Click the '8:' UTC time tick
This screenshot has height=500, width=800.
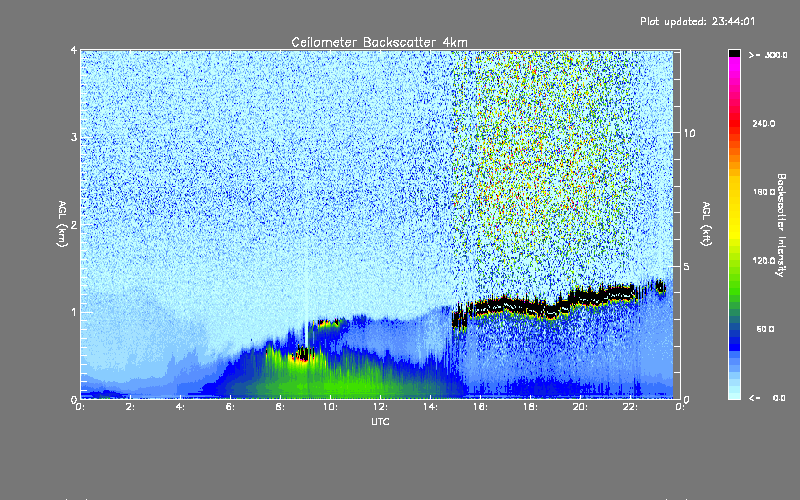pyautogui.click(x=280, y=407)
